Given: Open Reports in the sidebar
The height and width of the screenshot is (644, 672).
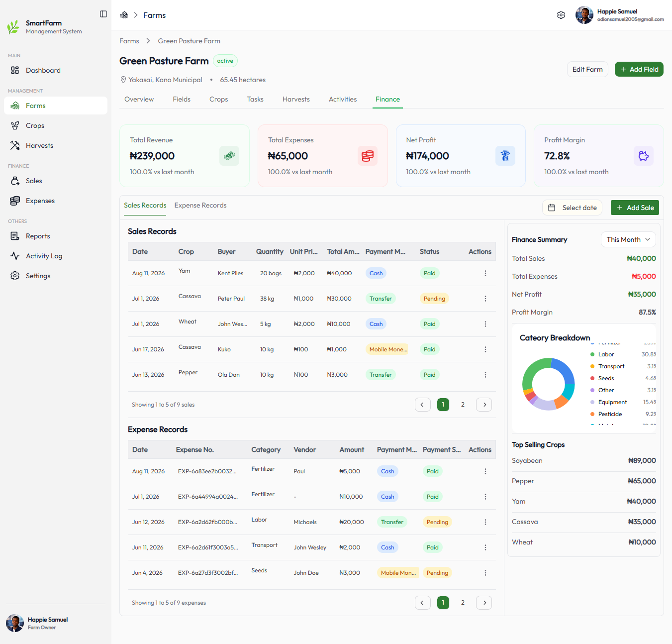Looking at the screenshot, I should (56, 236).
